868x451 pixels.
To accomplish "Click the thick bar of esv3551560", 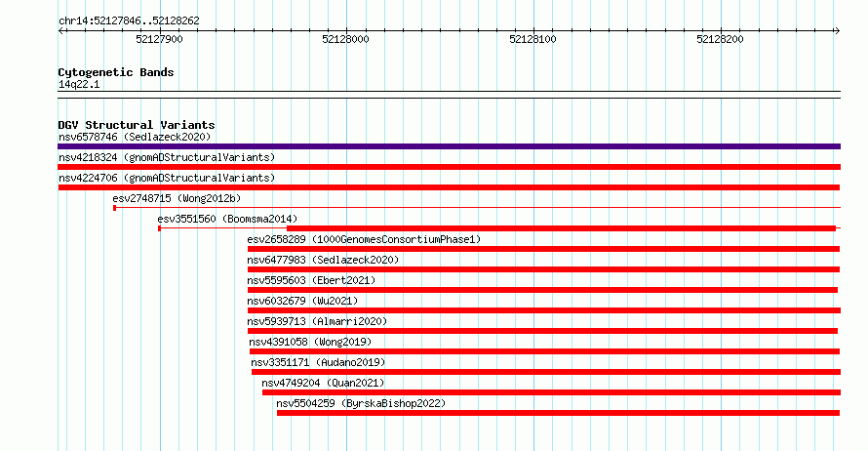I will click(562, 228).
